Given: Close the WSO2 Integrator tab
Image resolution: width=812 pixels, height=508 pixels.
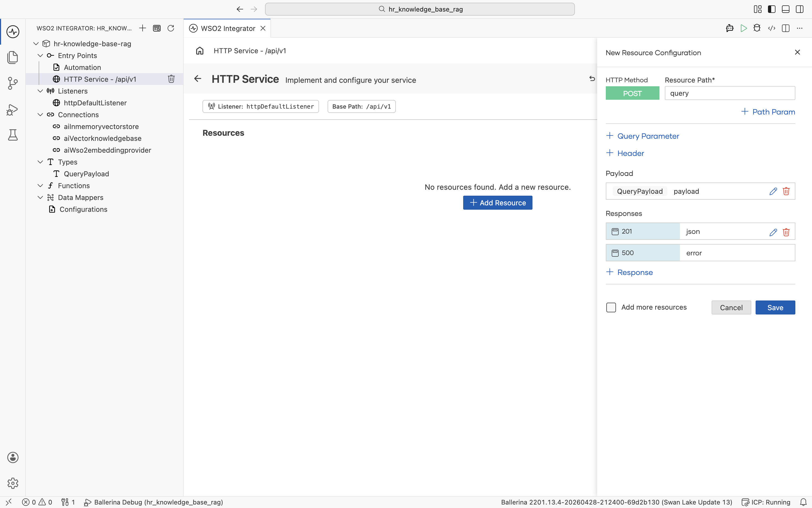Looking at the screenshot, I should coord(263,28).
